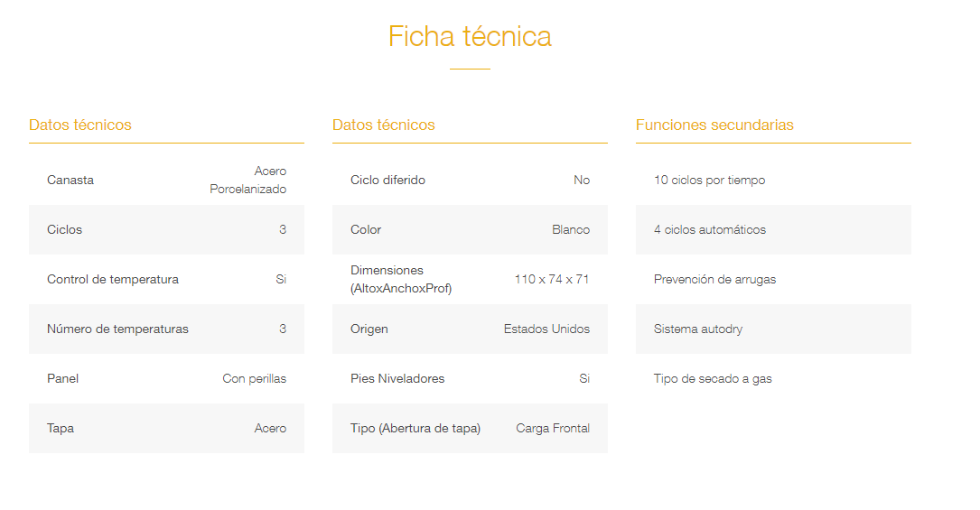Select the first Datos técnicos section title
The image size is (980, 510).
tap(80, 125)
